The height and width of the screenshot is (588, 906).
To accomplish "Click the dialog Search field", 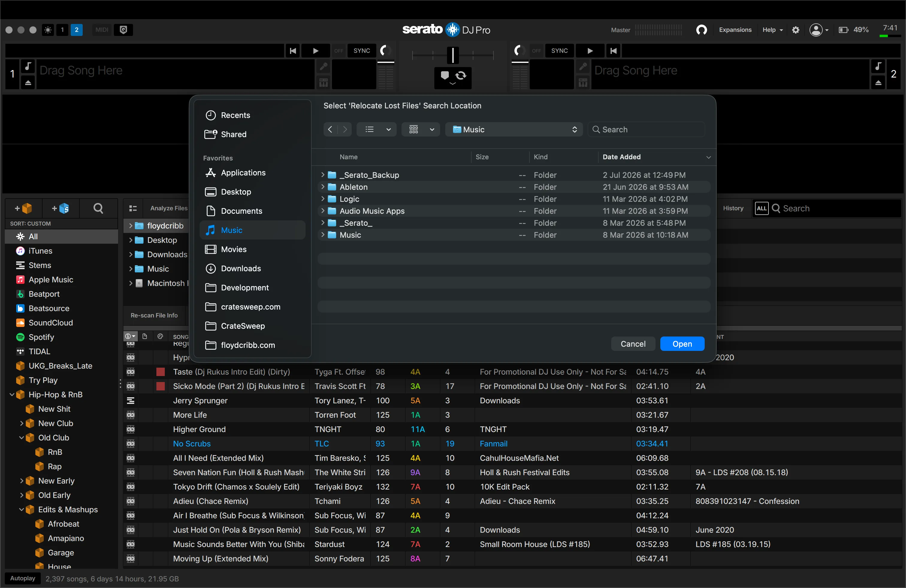I will point(646,129).
